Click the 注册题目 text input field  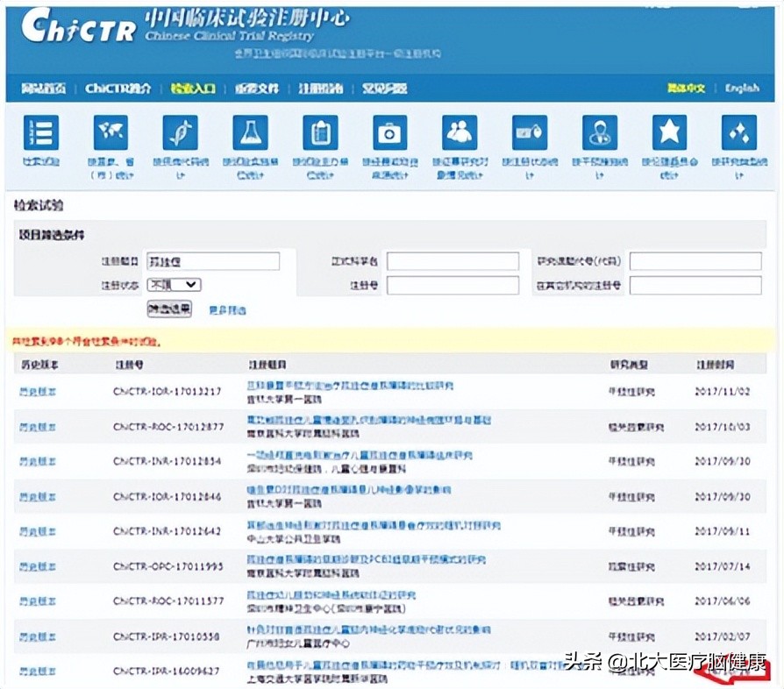click(x=213, y=261)
